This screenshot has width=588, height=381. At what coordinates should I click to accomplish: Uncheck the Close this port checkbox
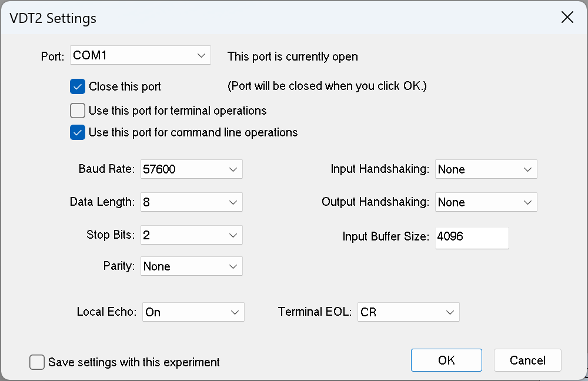pyautogui.click(x=77, y=86)
